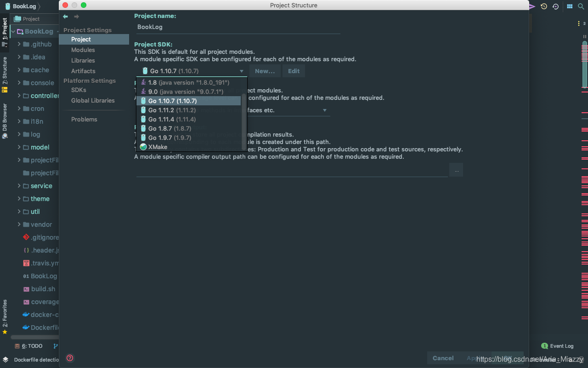This screenshot has height=368, width=588.
Task: Click the New... SDK button
Action: (265, 71)
